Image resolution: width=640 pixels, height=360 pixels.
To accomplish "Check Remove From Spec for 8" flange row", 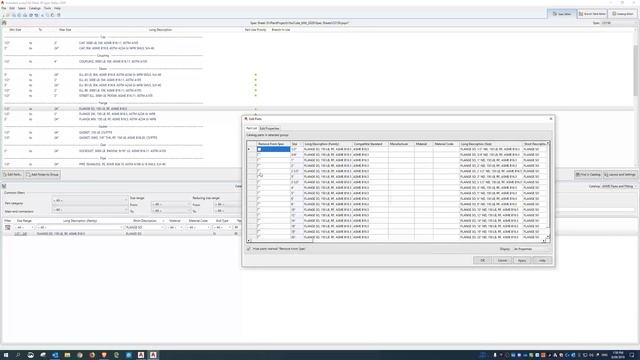I will click(x=259, y=204).
